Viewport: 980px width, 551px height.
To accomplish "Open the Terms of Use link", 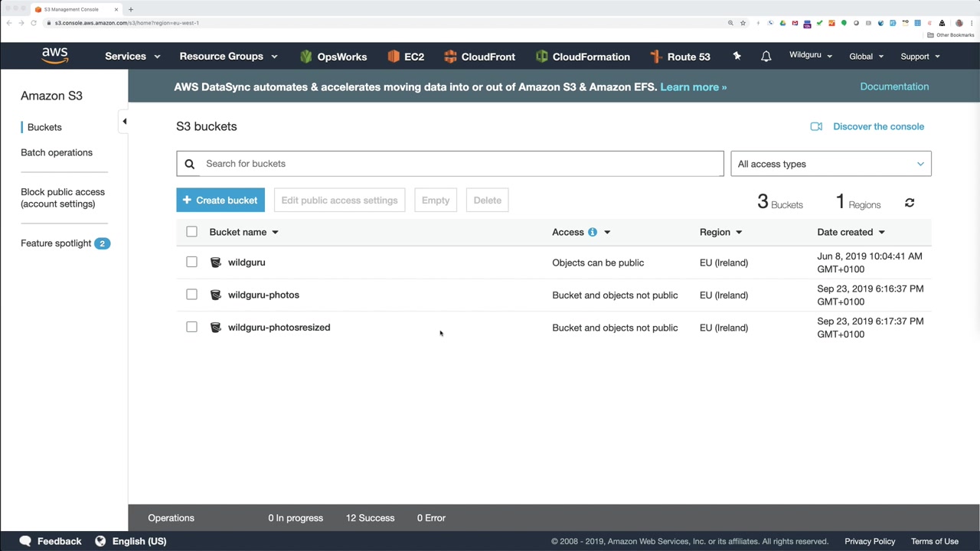I will [x=935, y=541].
